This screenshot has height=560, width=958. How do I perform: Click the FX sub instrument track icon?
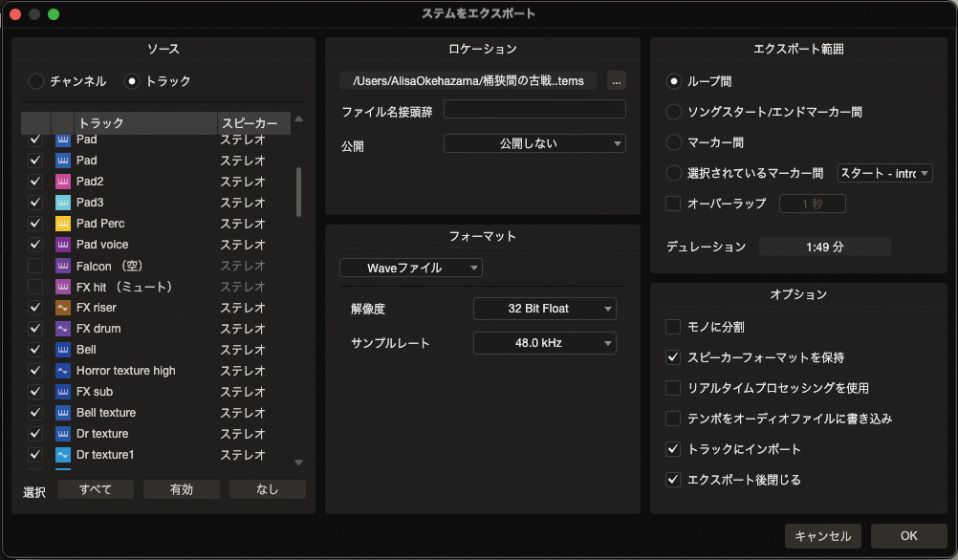(x=63, y=392)
